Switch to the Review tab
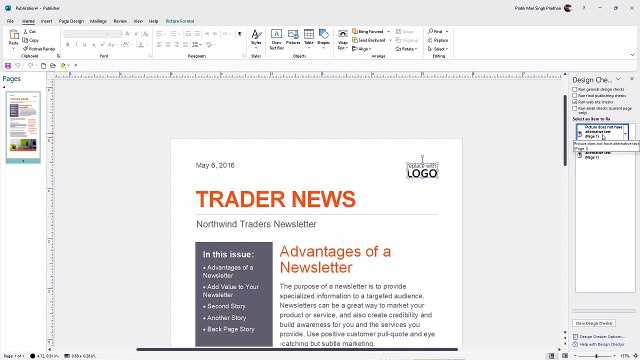This screenshot has width=640, height=360. pos(120,21)
